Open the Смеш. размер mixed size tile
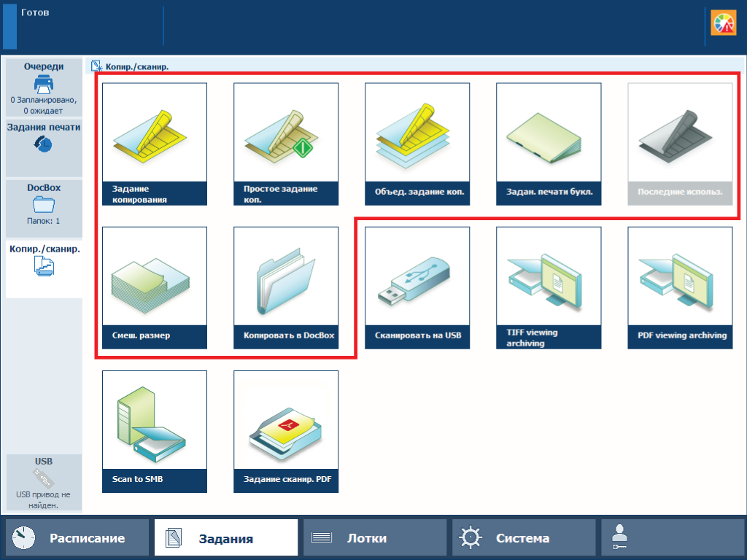This screenshot has width=747, height=560. point(155,287)
